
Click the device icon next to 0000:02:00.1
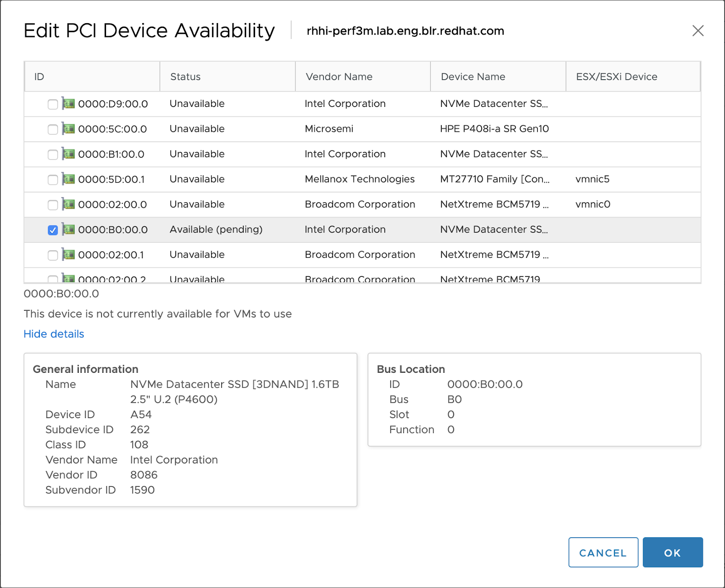pyautogui.click(x=69, y=255)
